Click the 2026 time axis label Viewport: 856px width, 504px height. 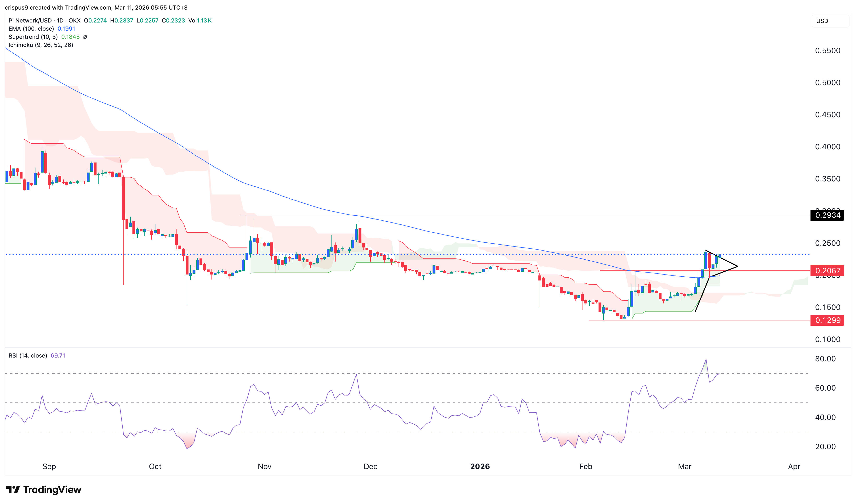point(479,466)
